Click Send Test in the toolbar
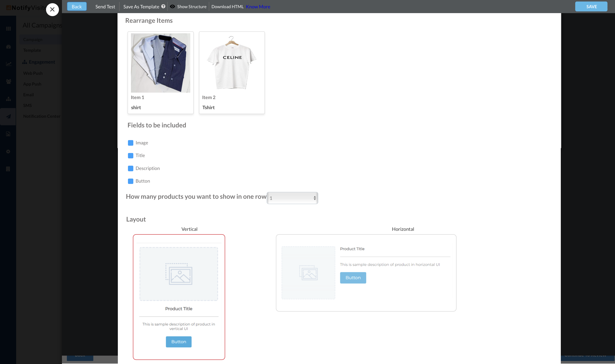 [x=105, y=7]
